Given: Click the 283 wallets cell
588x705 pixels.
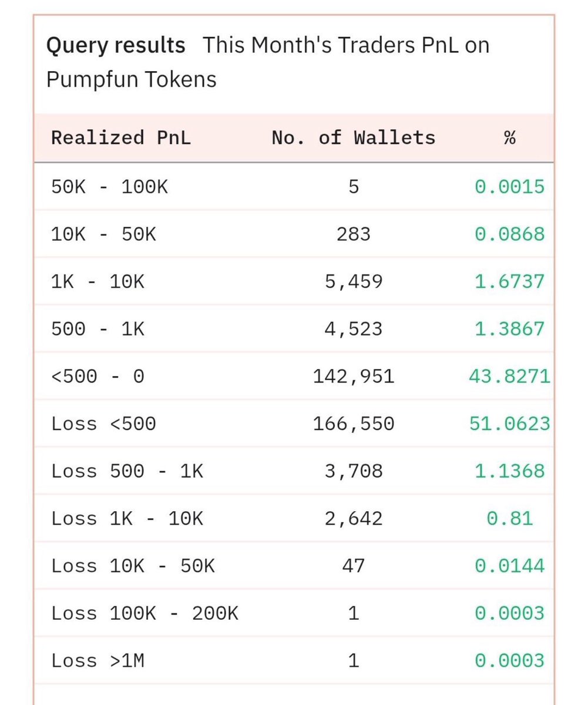Looking at the screenshot, I should 354,234.
